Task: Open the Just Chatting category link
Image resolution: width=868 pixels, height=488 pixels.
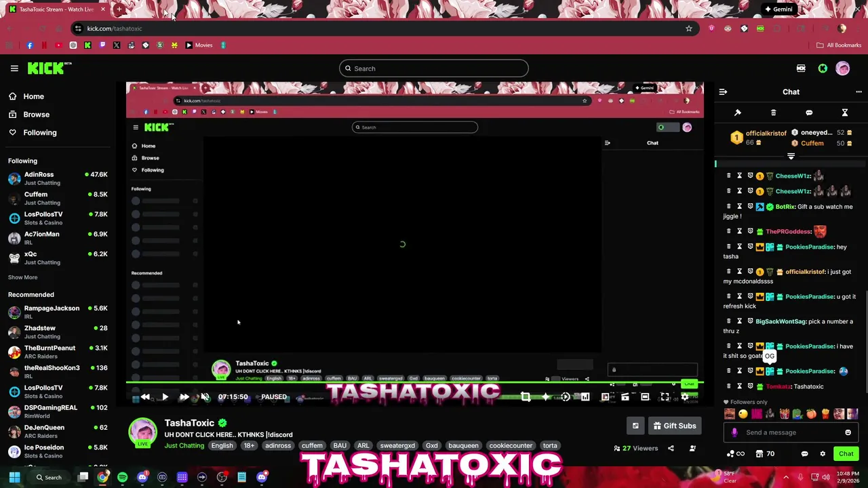Action: pos(184,445)
